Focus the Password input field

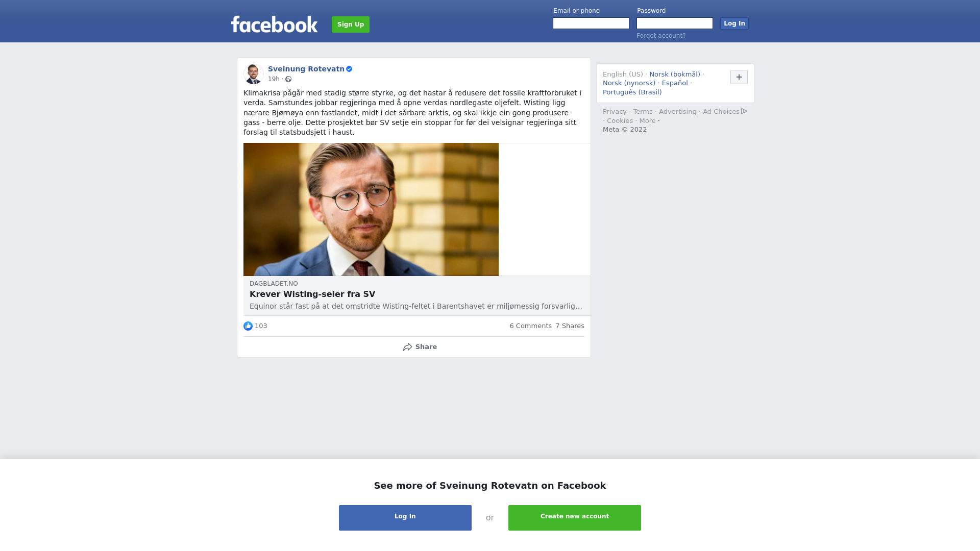[x=675, y=23]
